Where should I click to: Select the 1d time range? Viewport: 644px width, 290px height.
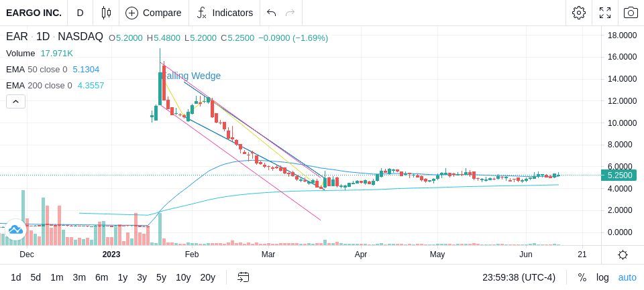[x=16, y=278]
